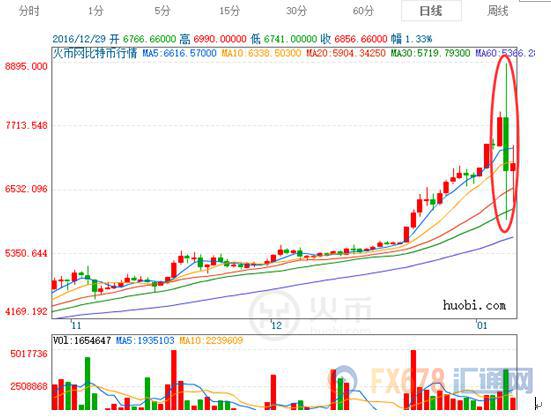Click the 5350.644 price axis label
Viewport: 551px width, 417px height.
pos(26,253)
